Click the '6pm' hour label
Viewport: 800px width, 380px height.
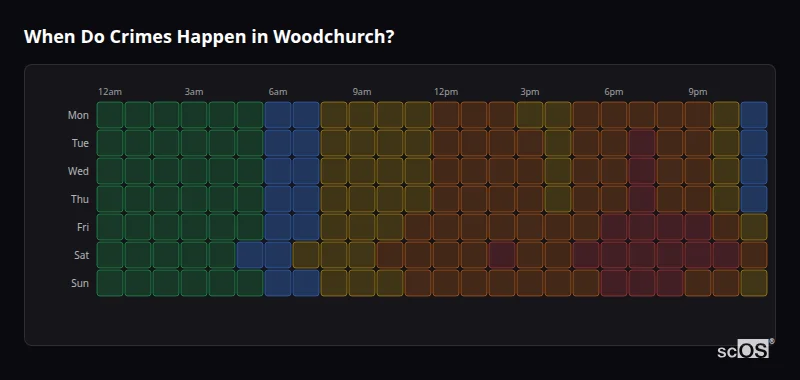click(x=614, y=92)
